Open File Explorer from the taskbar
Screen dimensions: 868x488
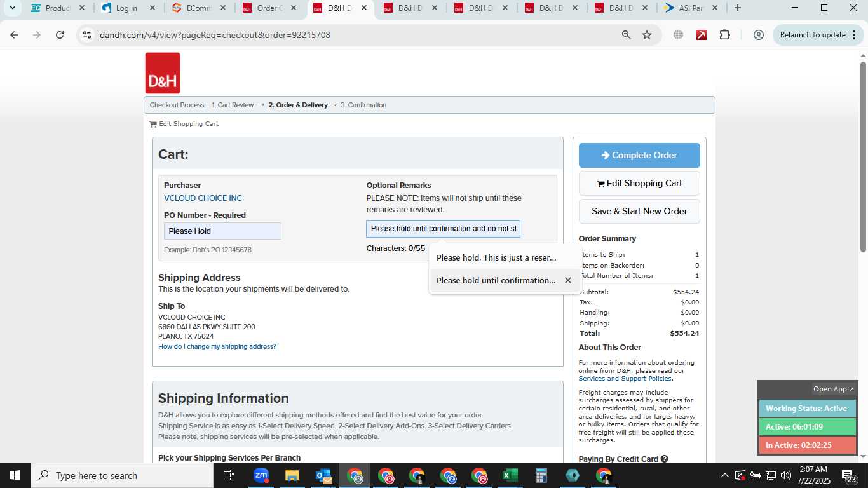tap(292, 475)
